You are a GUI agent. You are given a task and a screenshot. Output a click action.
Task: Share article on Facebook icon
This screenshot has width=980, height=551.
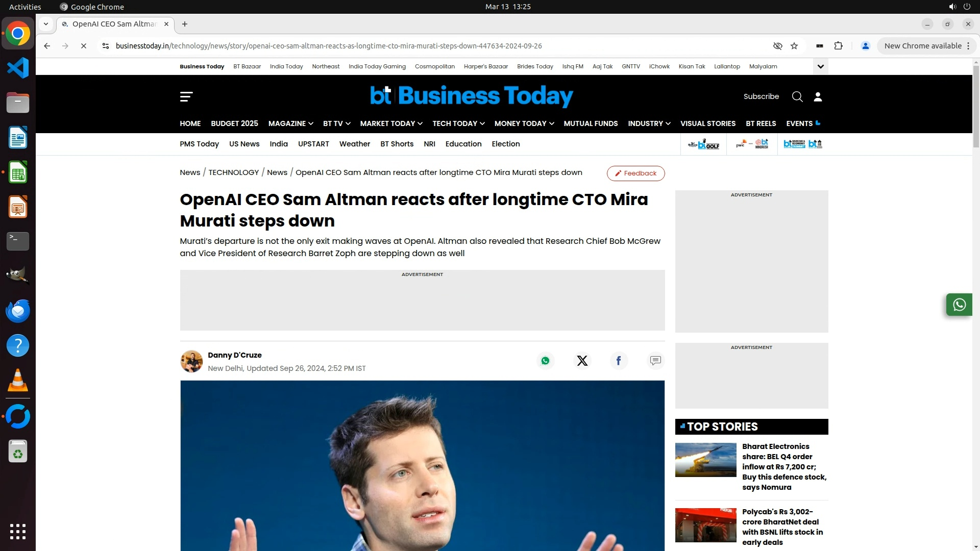pos(619,361)
